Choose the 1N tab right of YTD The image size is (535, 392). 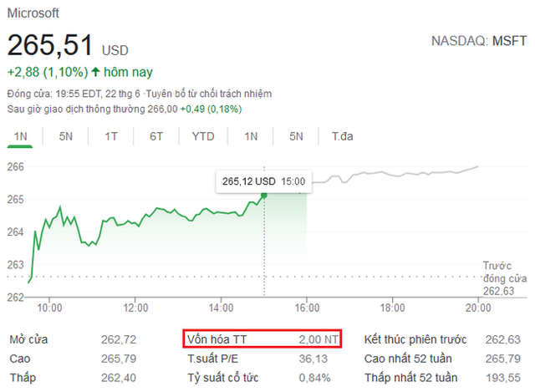click(251, 136)
